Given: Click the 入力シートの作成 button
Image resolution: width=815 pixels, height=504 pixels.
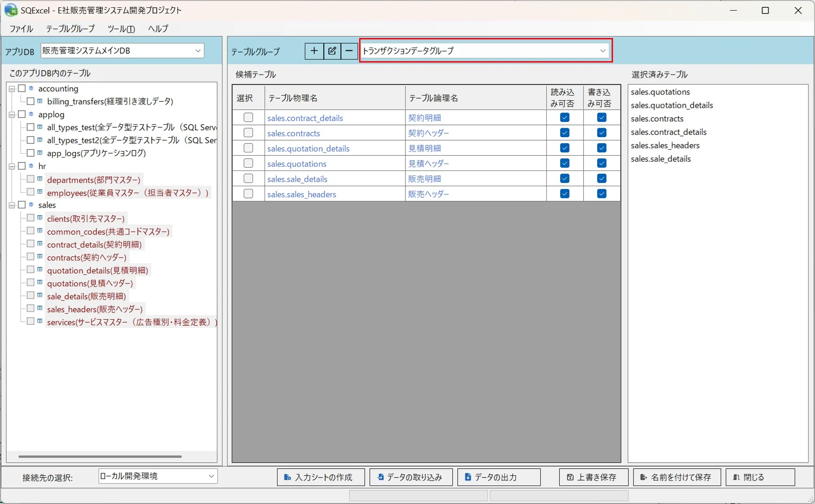Looking at the screenshot, I should pyautogui.click(x=321, y=477).
